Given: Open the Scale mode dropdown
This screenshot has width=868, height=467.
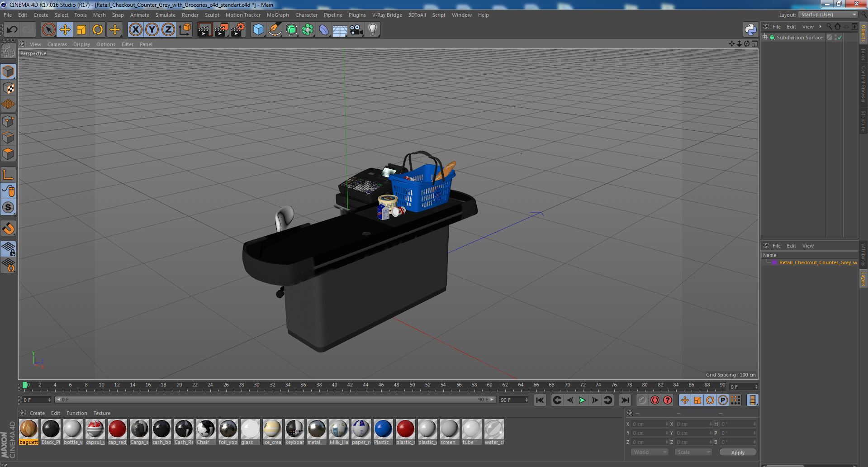Looking at the screenshot, I should click(x=693, y=452).
